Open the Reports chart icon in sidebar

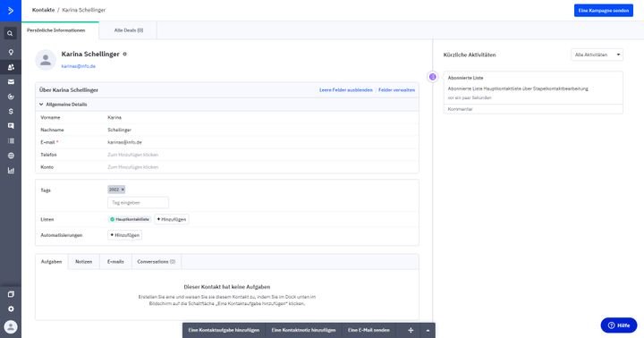[x=11, y=171]
